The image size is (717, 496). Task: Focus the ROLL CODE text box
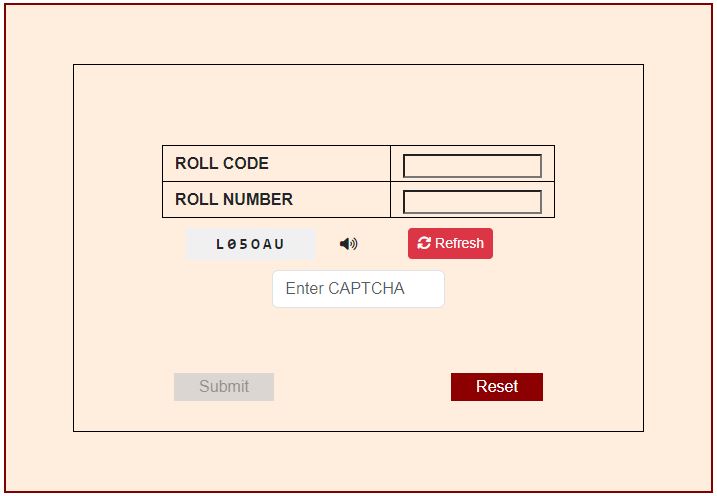[x=472, y=166]
